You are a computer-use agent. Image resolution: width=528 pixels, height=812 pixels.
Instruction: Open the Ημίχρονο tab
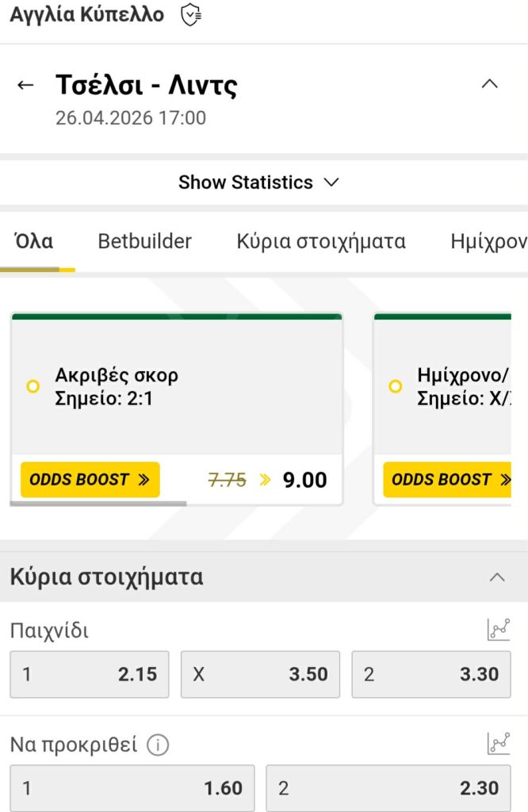pos(492,241)
